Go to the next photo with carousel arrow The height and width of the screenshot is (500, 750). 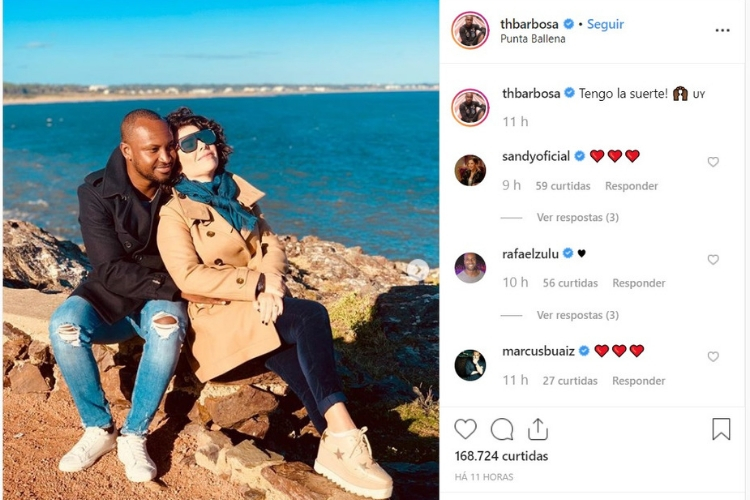click(x=418, y=270)
